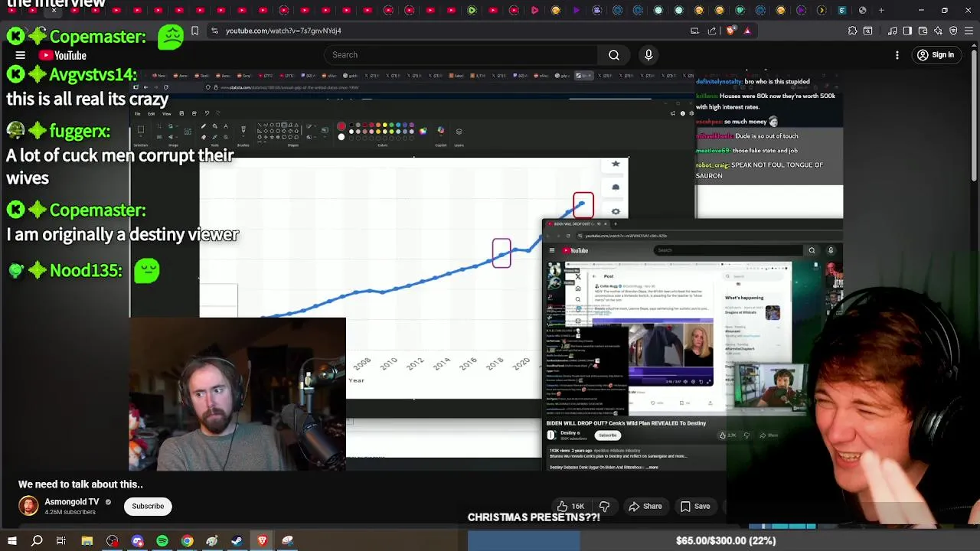Viewport: 980px width, 551px height.
Task: Select the red color swatch in paint toolbar
Action: [x=341, y=126]
